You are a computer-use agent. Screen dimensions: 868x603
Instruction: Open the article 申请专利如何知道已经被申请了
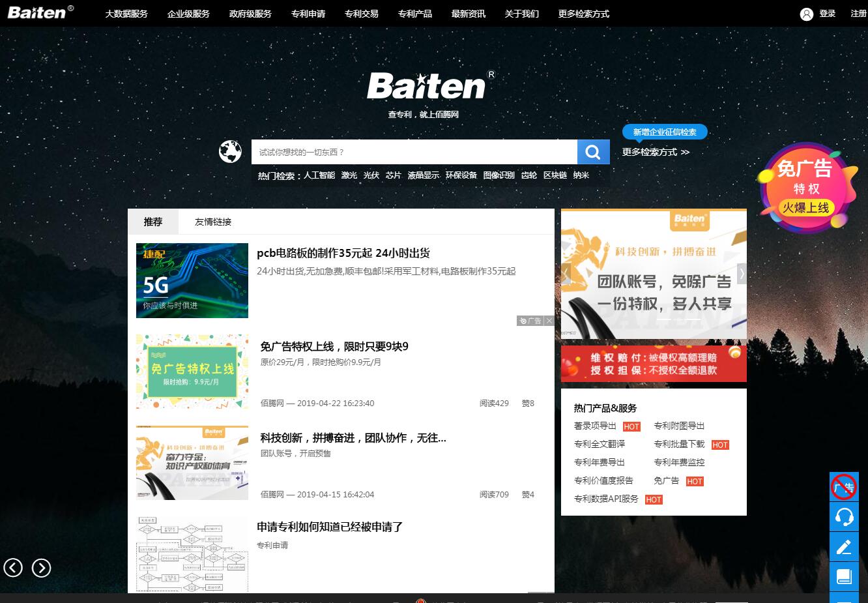330,527
